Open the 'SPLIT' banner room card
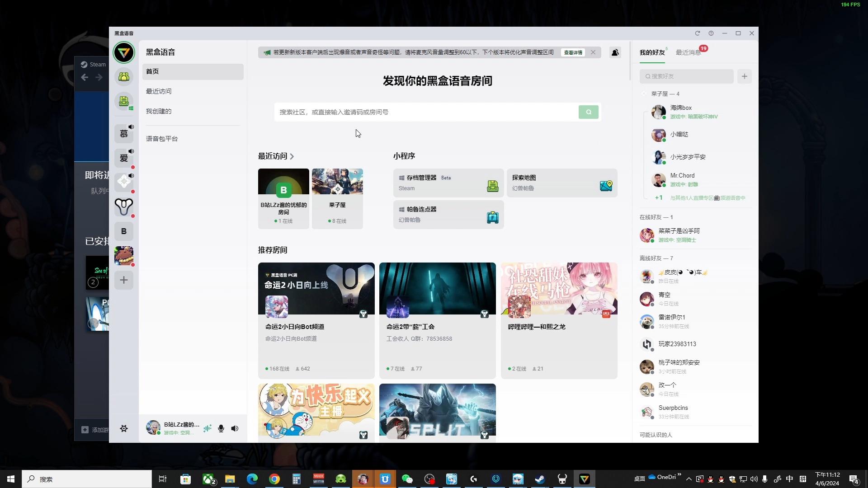 click(437, 412)
